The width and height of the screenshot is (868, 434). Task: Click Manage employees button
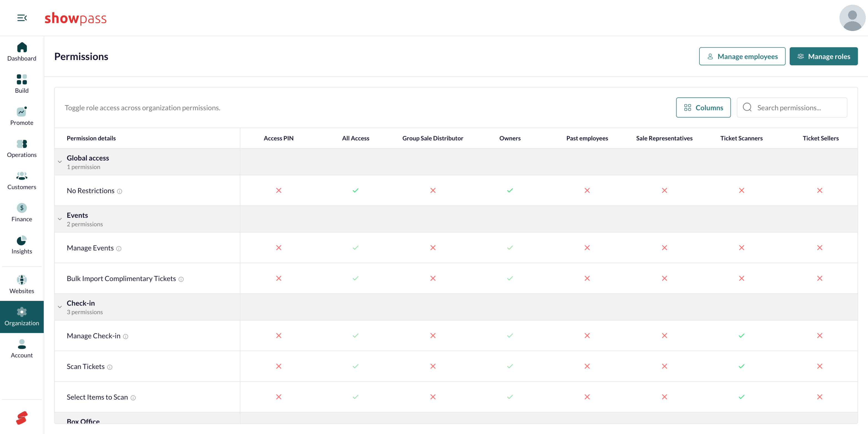(x=742, y=56)
